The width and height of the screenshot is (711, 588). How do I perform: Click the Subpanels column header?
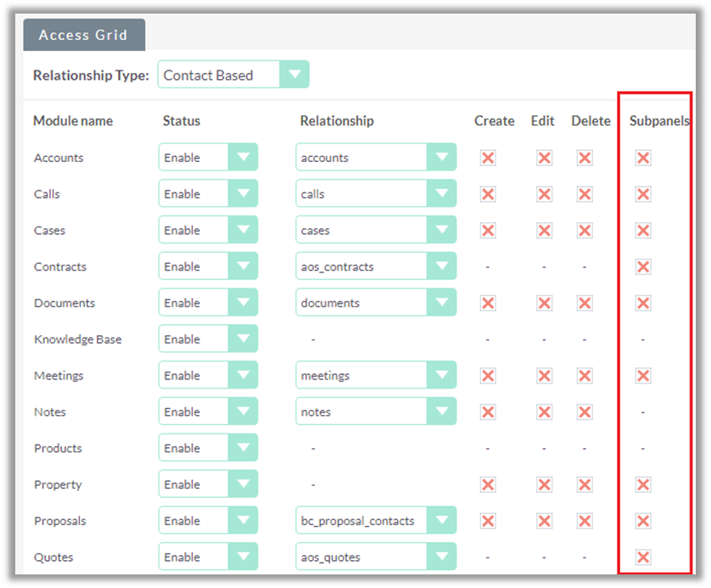(x=659, y=120)
